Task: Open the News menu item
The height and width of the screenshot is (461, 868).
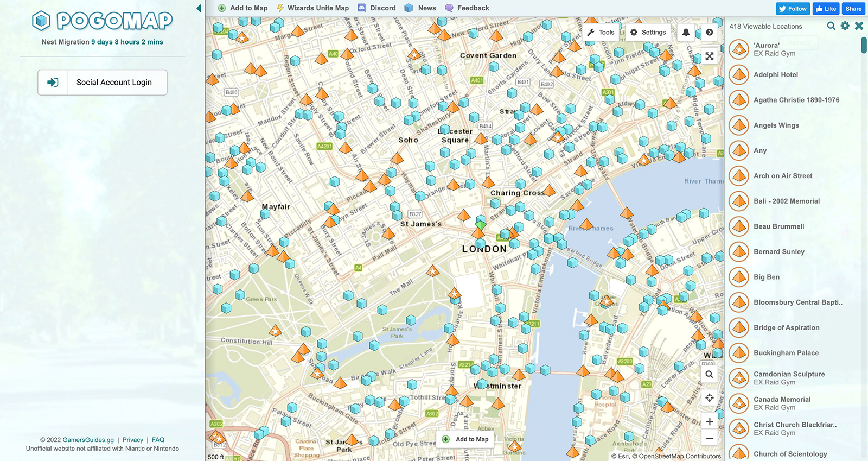Action: point(420,8)
